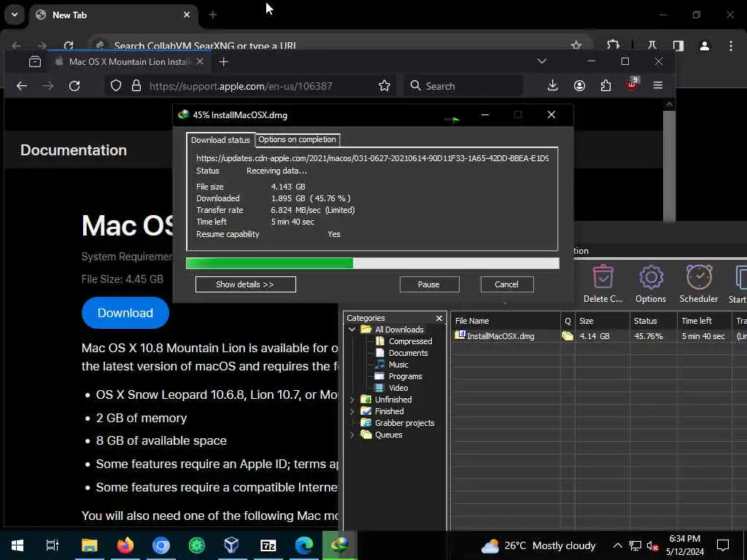Open notification center icon
Viewport: 747px width, 560px height.
click(723, 545)
